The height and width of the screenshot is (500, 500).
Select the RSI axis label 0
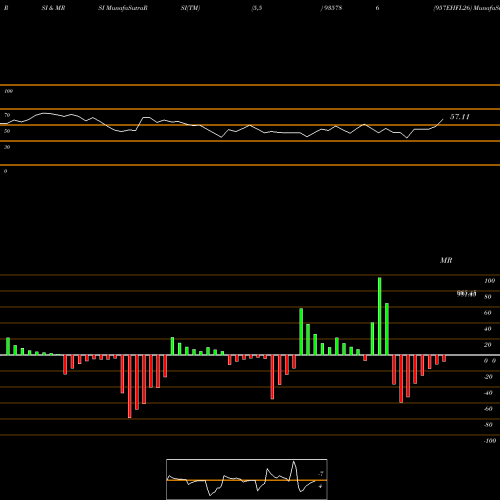click(x=5, y=171)
